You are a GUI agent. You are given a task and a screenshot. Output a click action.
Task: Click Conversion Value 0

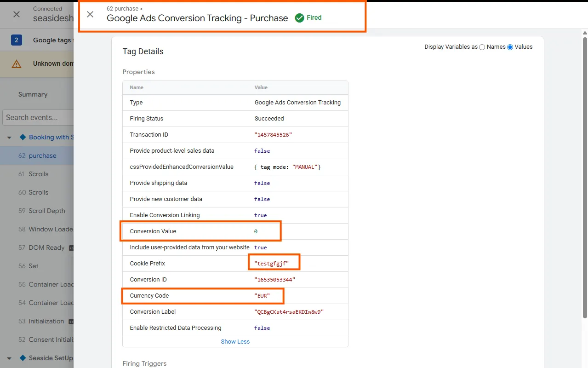pos(256,231)
